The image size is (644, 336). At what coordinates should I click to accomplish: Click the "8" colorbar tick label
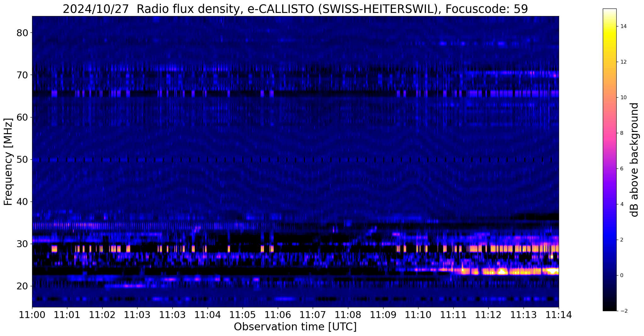pyautogui.click(x=622, y=133)
